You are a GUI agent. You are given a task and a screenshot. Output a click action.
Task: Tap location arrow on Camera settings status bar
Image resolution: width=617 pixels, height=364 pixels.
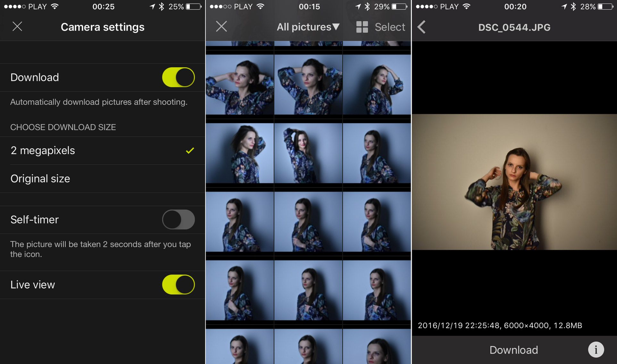152,6
